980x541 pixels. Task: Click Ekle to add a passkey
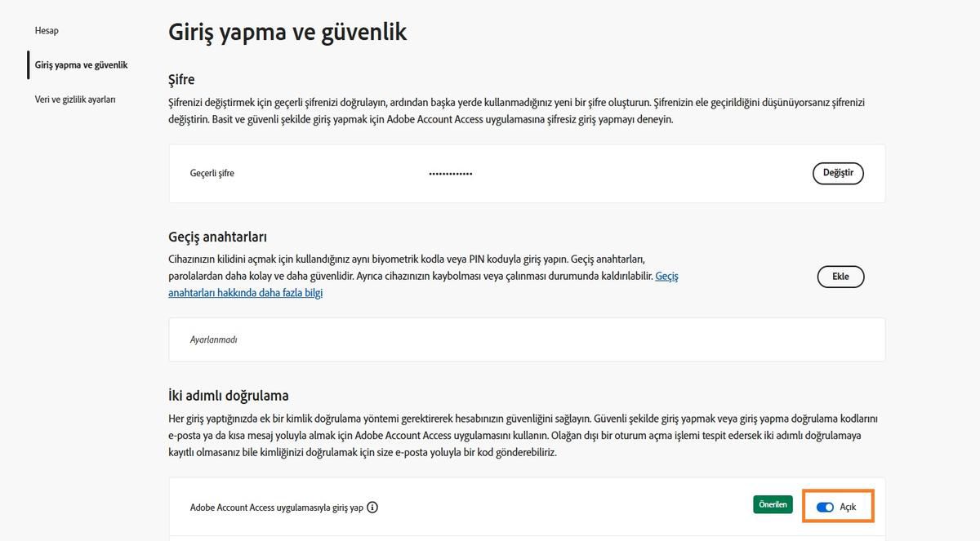pos(840,277)
